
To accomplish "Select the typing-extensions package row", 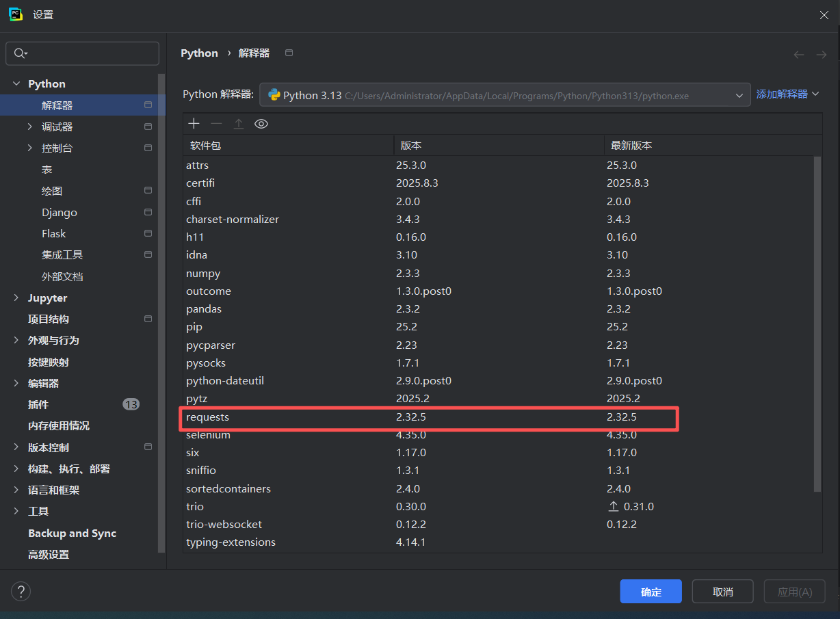I will (x=499, y=542).
